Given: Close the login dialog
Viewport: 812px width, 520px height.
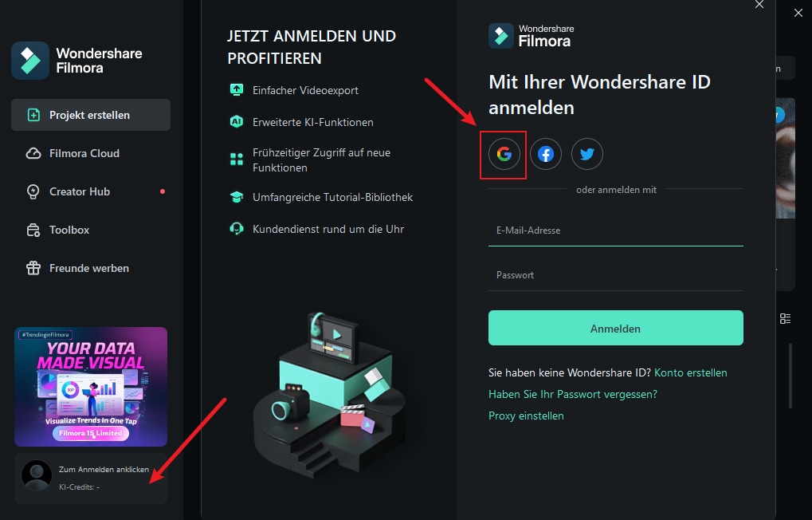Looking at the screenshot, I should (759, 5).
